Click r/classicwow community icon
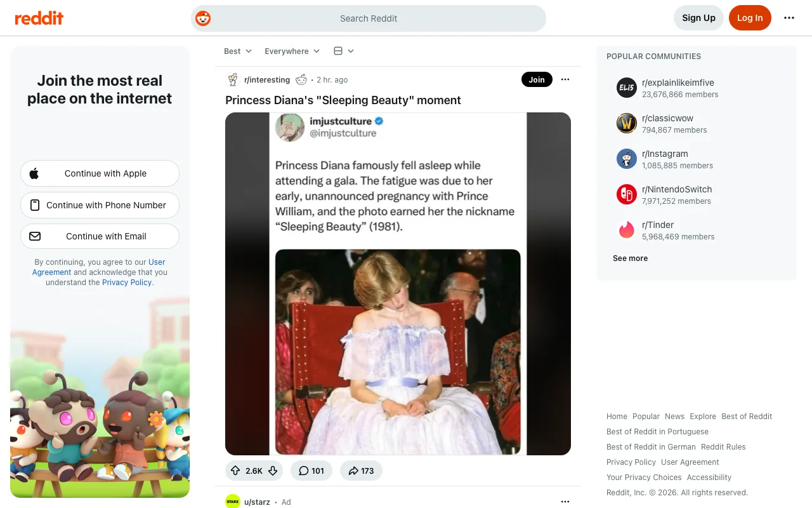Viewport: 812px width, 508px height. (627, 123)
